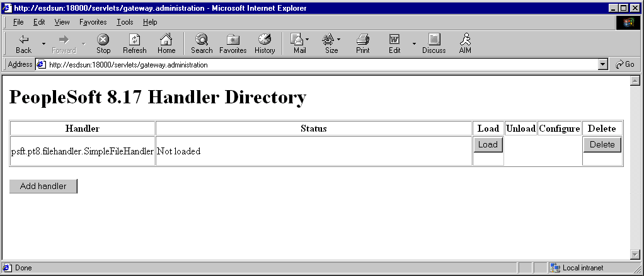
Task: Change text Size from toolbar
Action: pos(330,44)
